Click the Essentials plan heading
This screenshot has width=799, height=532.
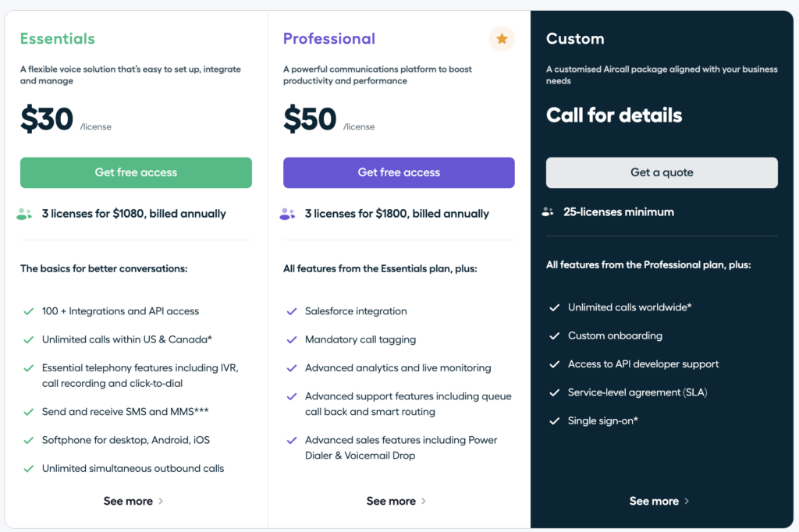[58, 38]
